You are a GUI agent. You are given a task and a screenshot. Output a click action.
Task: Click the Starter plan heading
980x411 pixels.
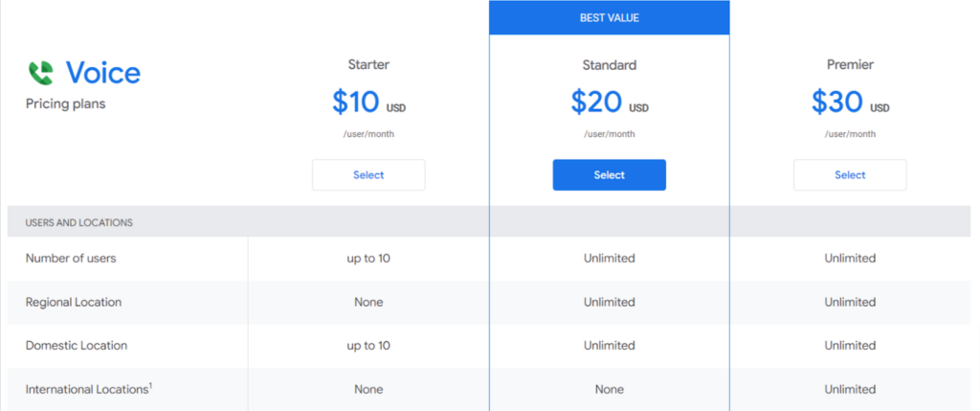point(368,65)
